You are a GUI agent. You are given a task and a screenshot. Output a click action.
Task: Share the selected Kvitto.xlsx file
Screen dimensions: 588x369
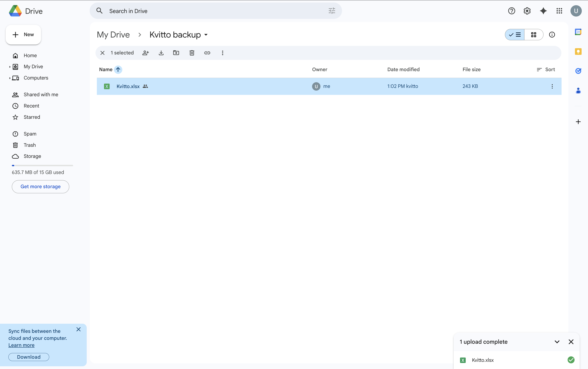point(145,53)
